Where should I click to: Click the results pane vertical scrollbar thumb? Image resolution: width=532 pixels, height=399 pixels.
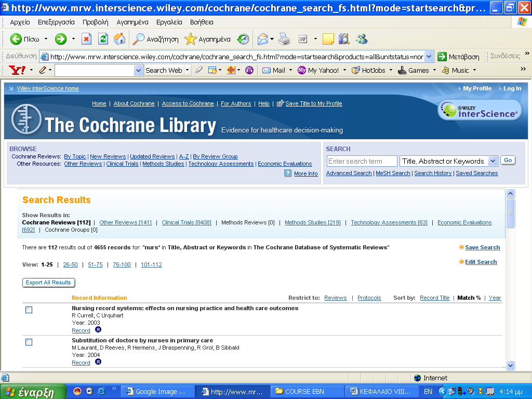[510, 213]
